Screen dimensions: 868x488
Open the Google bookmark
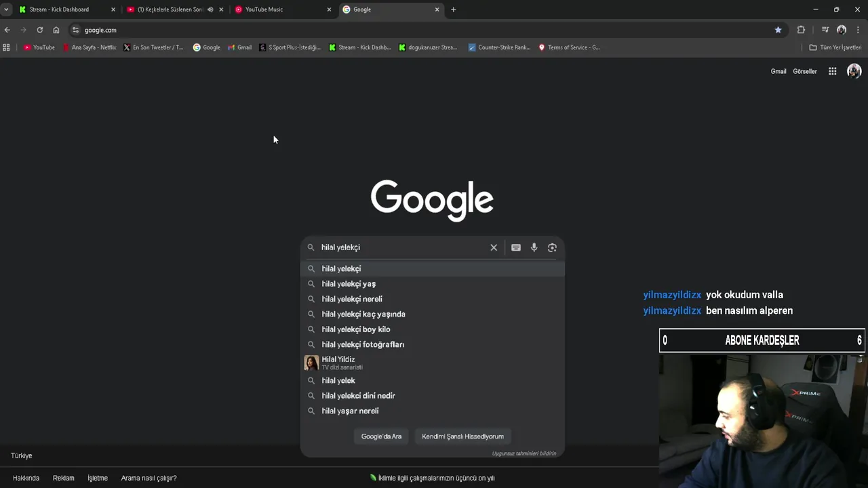207,47
